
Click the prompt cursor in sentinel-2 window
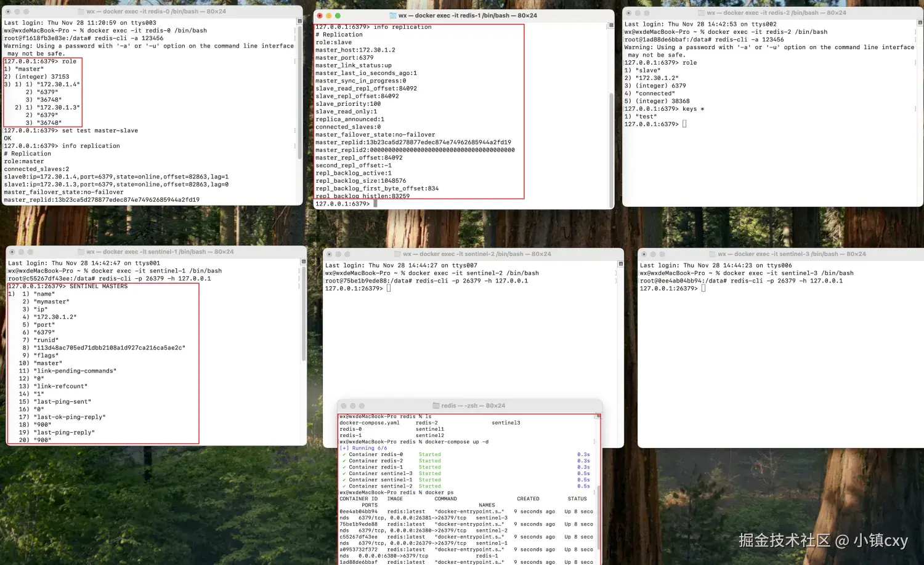[389, 289]
